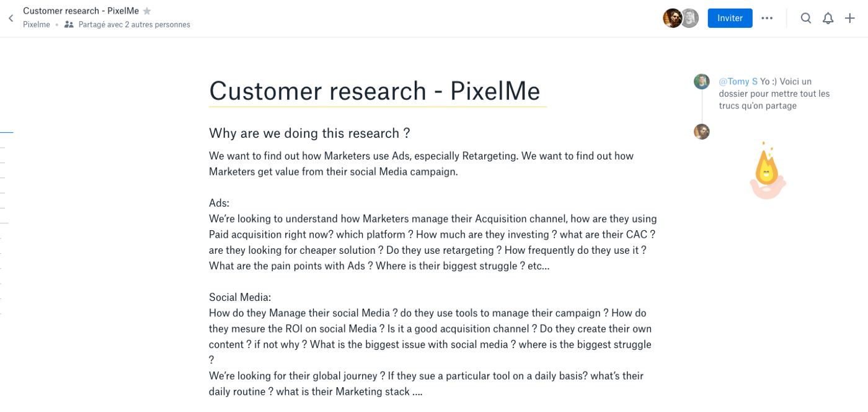This screenshot has width=868, height=412.
Task: Open the comment text "Voici un dossier"
Action: point(774,94)
